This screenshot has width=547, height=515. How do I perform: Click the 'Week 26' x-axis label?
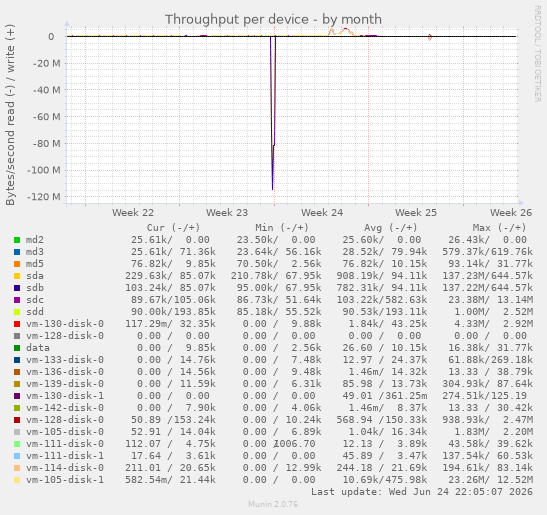(511, 212)
